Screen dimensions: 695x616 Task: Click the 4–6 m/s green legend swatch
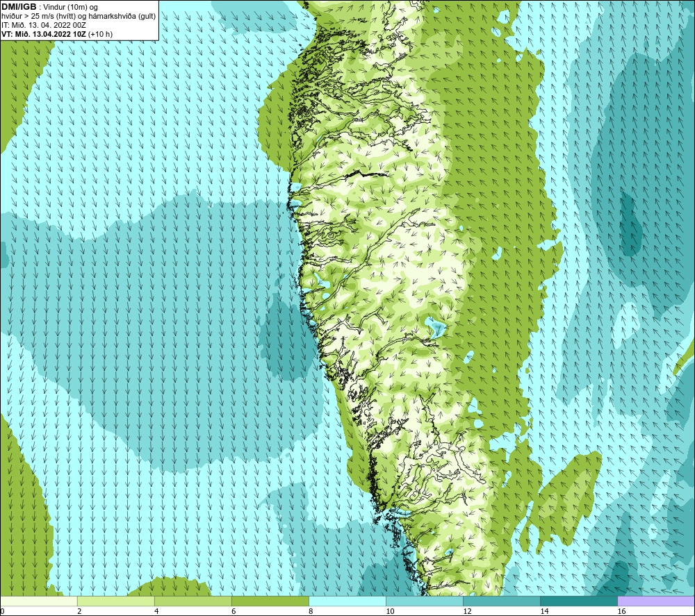[x=193, y=601]
